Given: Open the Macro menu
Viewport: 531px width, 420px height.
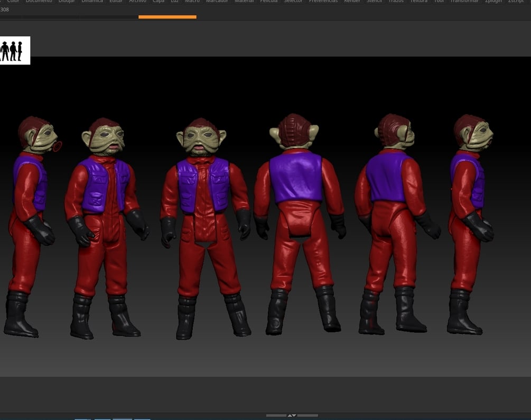Looking at the screenshot, I should (192, 2).
